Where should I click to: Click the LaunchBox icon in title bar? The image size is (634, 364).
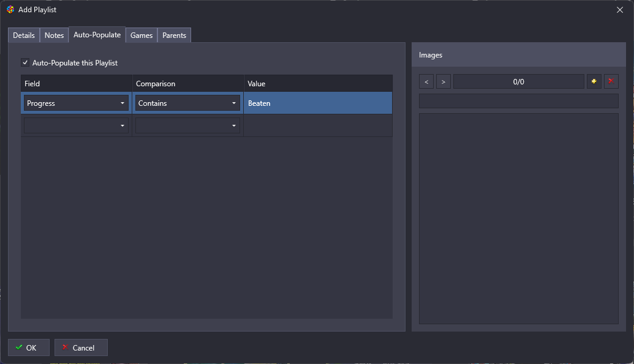10,9
